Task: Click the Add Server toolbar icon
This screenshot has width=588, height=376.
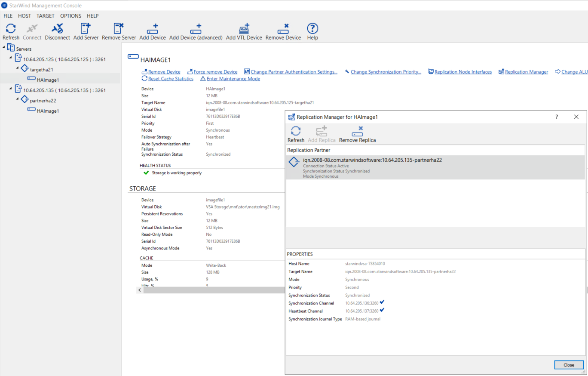Action: [86, 29]
